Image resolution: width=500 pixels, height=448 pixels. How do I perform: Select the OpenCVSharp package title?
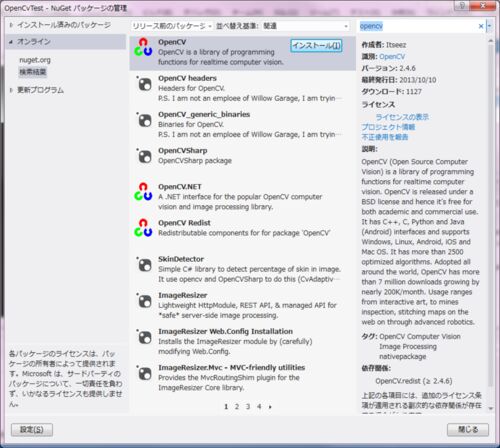tap(183, 151)
